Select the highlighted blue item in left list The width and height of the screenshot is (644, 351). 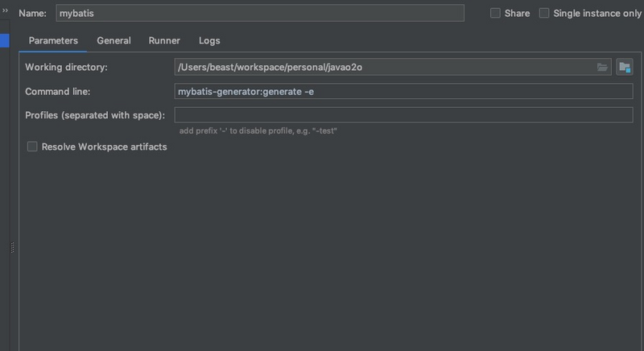click(x=4, y=40)
